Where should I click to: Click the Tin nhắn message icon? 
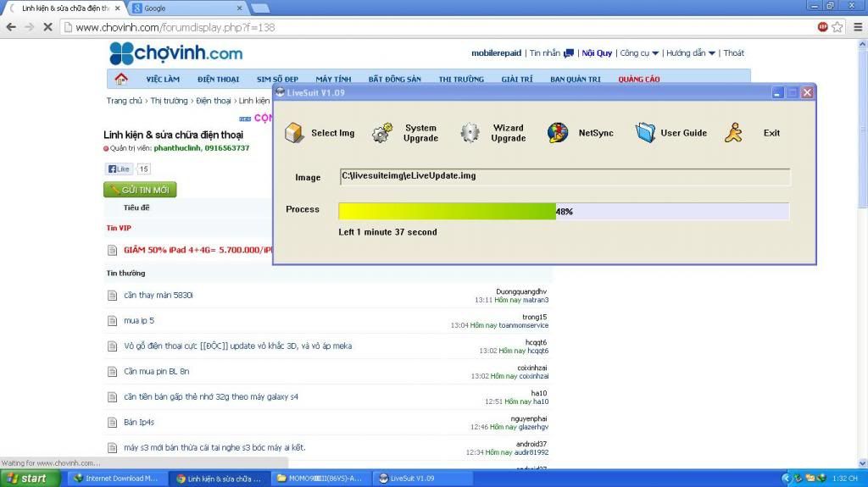(569, 53)
